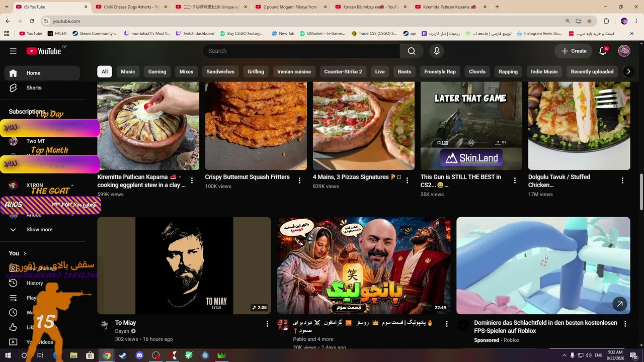Open Crispy Butternut Squash Fritters title

[247, 177]
